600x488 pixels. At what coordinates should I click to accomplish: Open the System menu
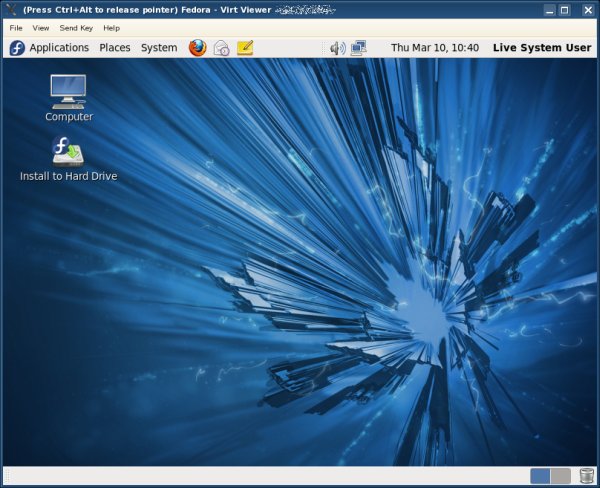click(159, 48)
